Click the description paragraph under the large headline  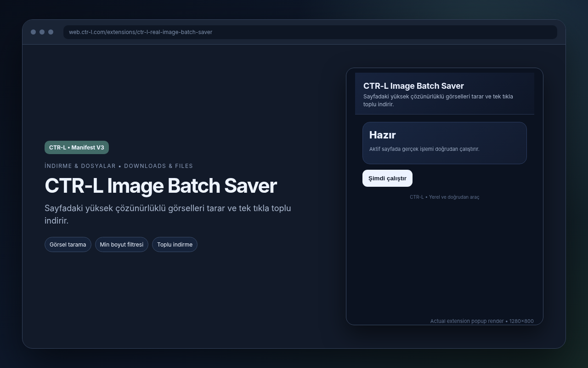(168, 214)
